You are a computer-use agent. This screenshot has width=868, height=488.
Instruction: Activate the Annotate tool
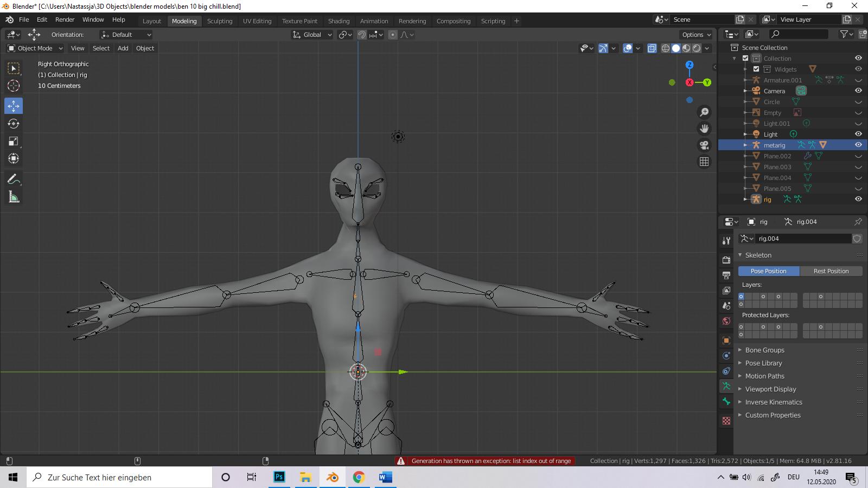(x=14, y=179)
